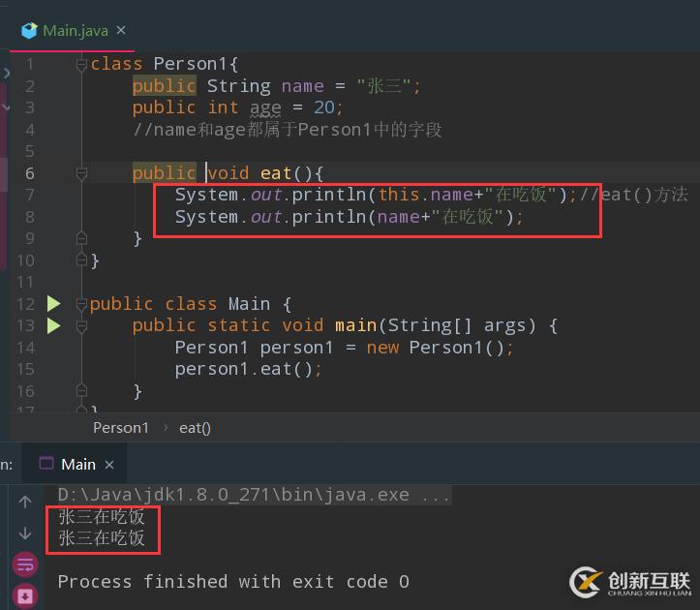Click line number 1 in the gutter
The width and height of the screenshot is (700, 610).
29,64
